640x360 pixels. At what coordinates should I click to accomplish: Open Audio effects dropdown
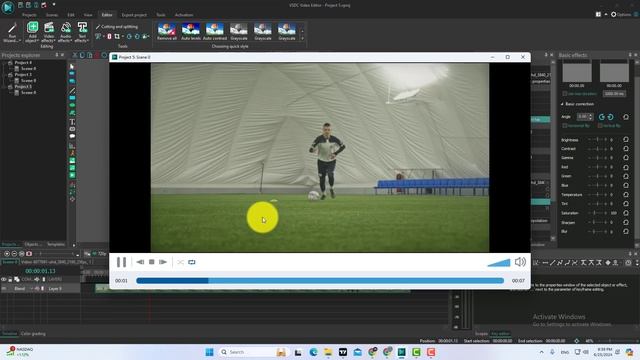65,33
